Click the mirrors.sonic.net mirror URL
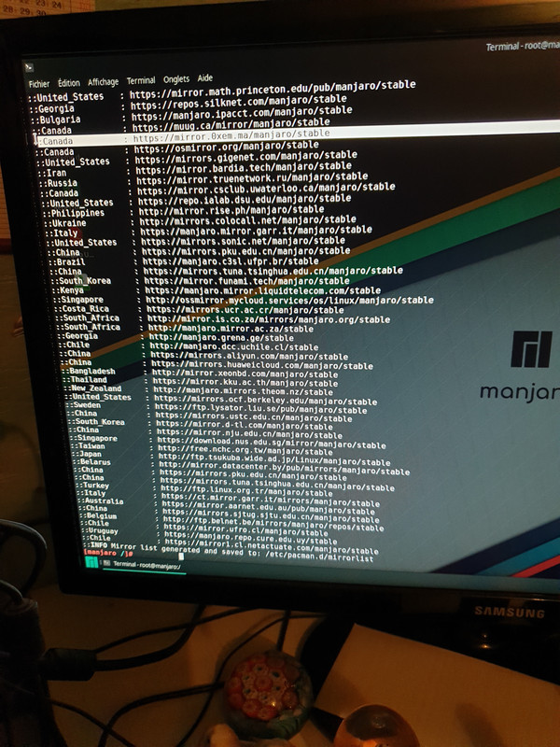The height and width of the screenshot is (747, 560). (243, 242)
